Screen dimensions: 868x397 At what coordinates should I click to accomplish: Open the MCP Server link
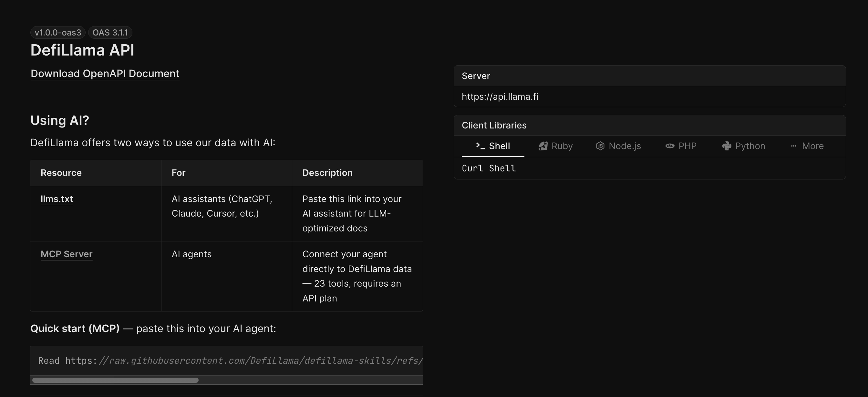tap(67, 254)
